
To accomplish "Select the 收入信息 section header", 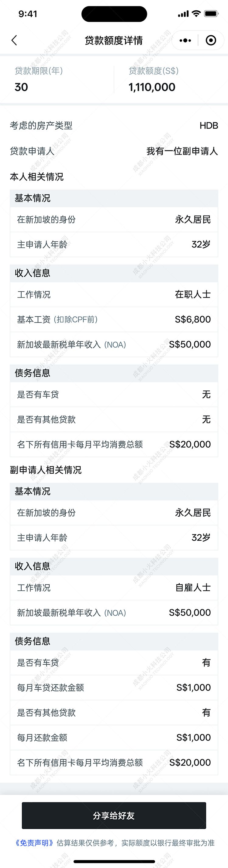I will tap(31, 273).
